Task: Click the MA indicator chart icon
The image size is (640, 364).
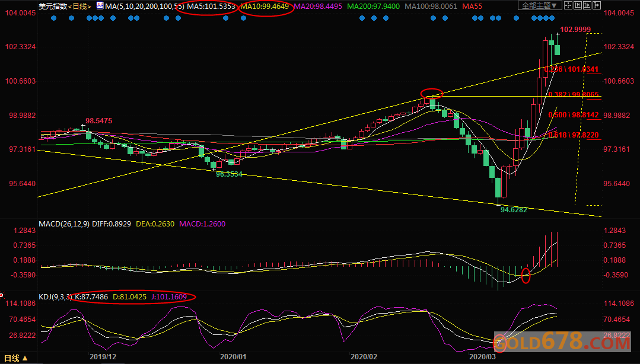Action: click(x=100, y=6)
